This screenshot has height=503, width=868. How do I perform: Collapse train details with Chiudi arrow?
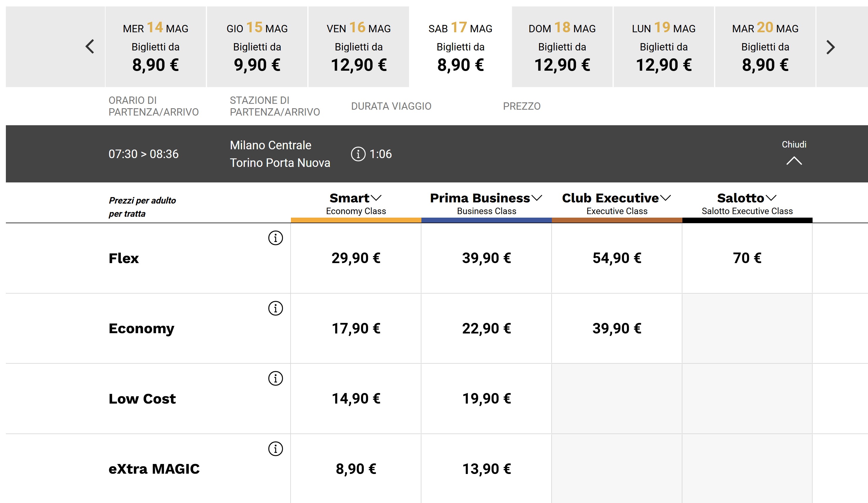point(794,160)
